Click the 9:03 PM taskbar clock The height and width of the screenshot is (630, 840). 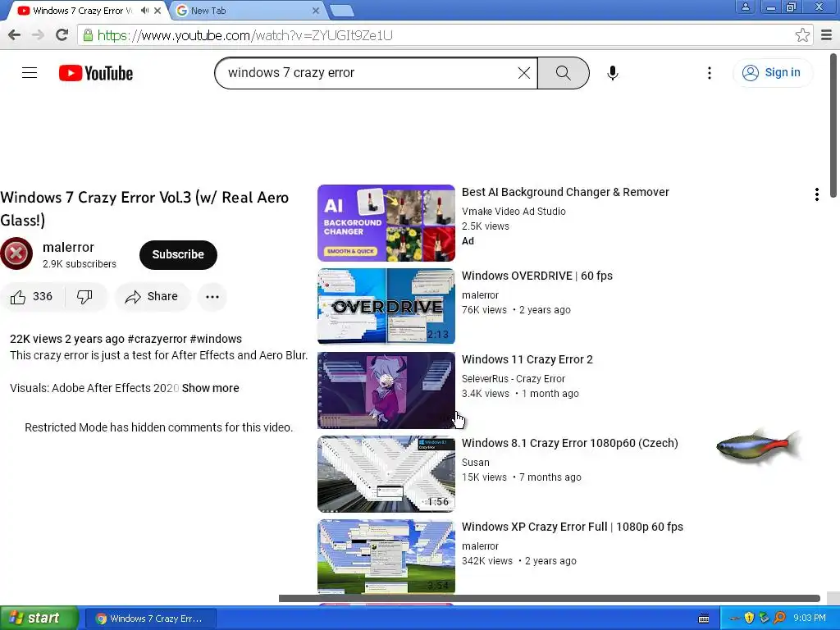pyautogui.click(x=810, y=619)
